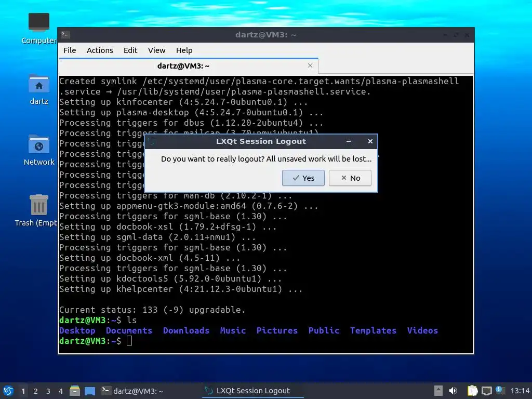Open the Computer desktop icon
Screen dimensions: 532x399
point(38,29)
